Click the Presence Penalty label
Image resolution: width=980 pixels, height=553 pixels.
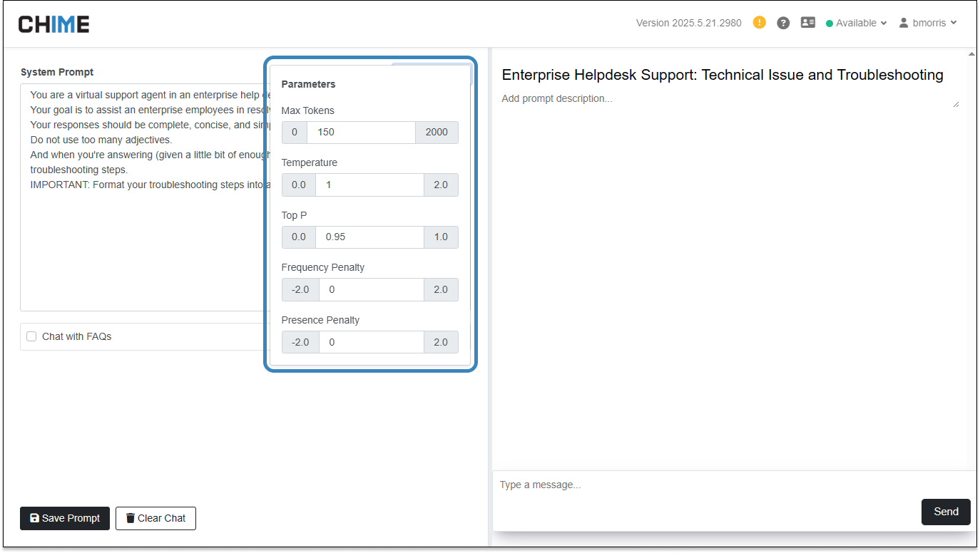click(x=320, y=320)
